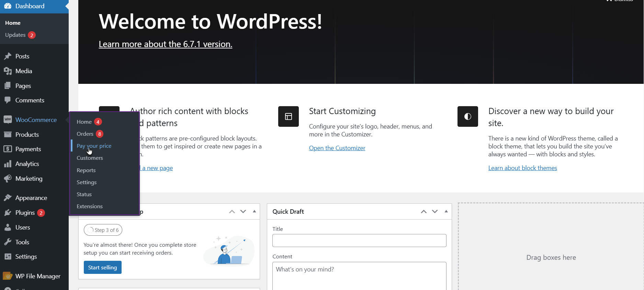Click the Settings sliders icon
The image size is (644, 290).
pos(8,257)
